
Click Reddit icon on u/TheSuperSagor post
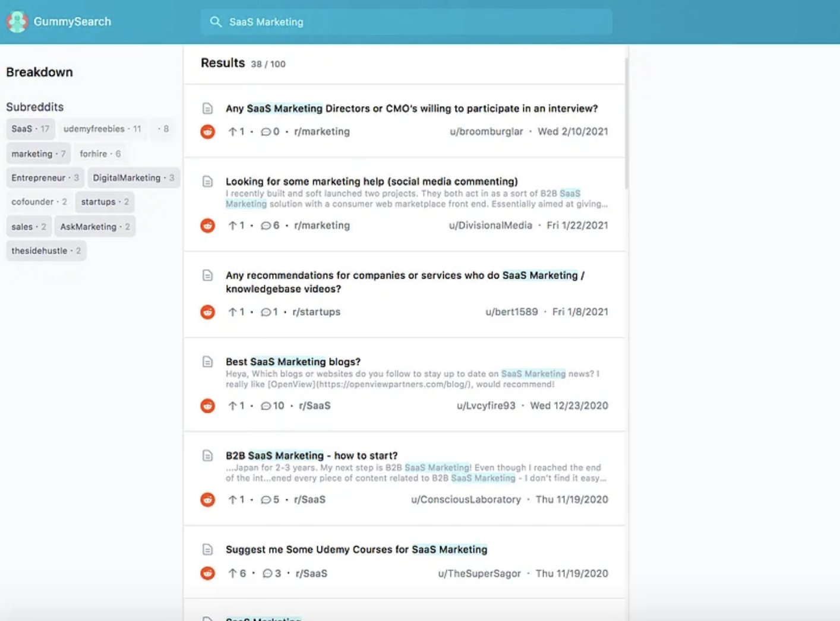[x=207, y=574]
